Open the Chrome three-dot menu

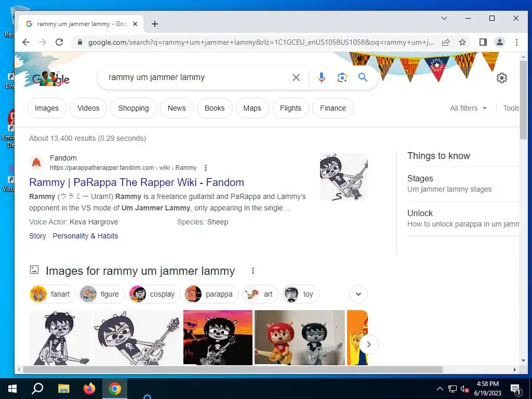point(516,42)
